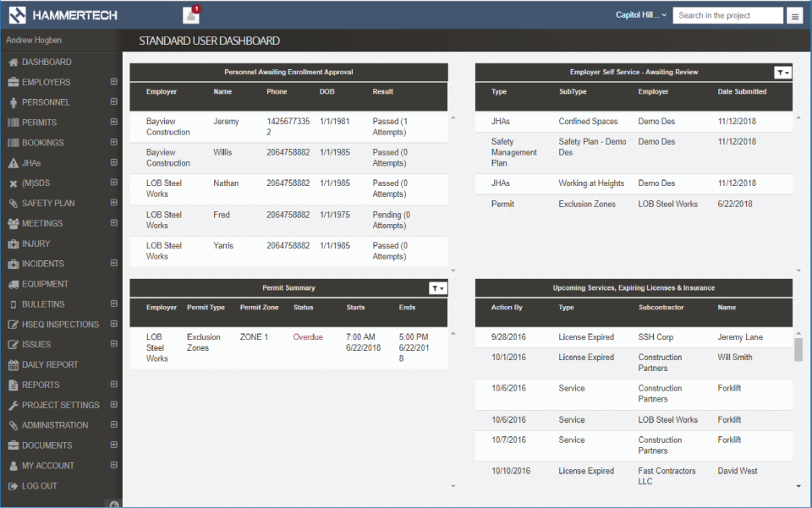This screenshot has height=508, width=812.
Task: Expand the Employers submenu plus
Action: click(x=114, y=82)
